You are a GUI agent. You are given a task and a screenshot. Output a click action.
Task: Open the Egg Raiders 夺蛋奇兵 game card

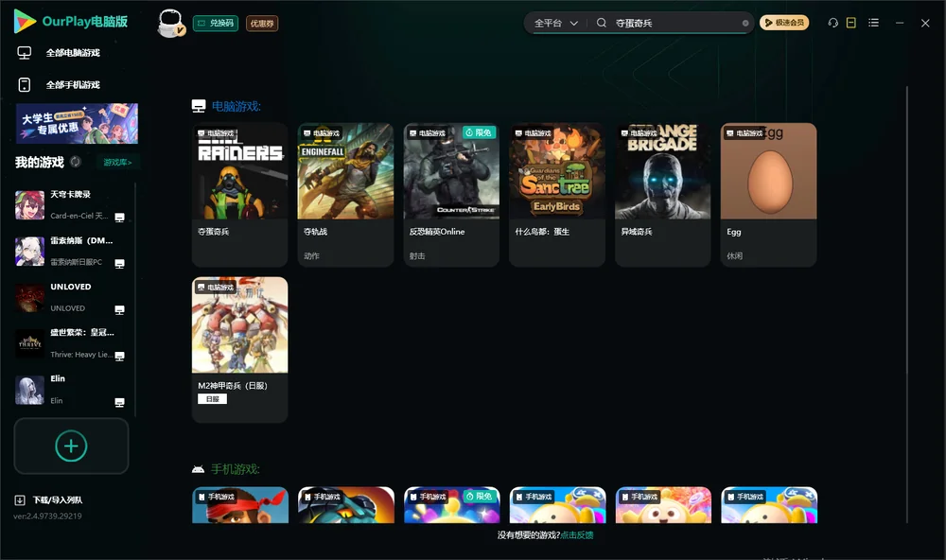(239, 194)
